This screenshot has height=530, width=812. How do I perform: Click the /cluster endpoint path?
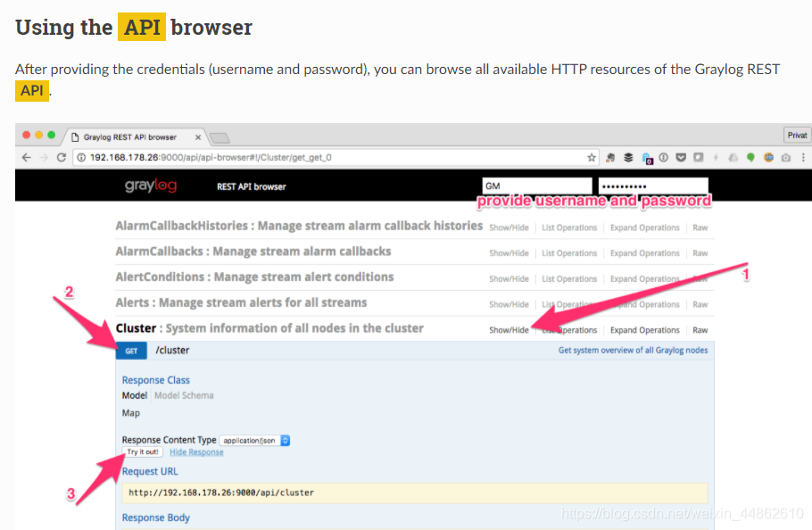pyautogui.click(x=172, y=351)
